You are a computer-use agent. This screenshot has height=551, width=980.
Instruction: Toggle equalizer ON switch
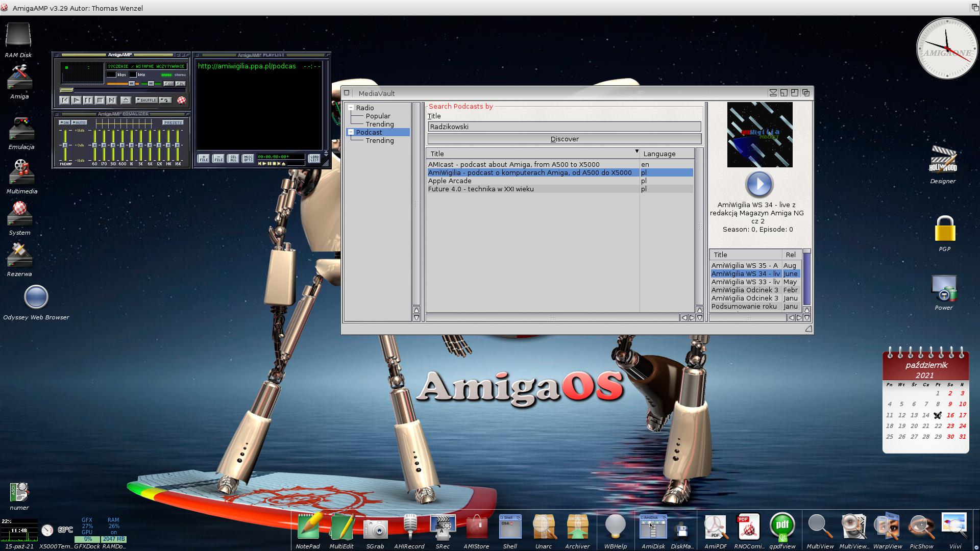click(64, 122)
